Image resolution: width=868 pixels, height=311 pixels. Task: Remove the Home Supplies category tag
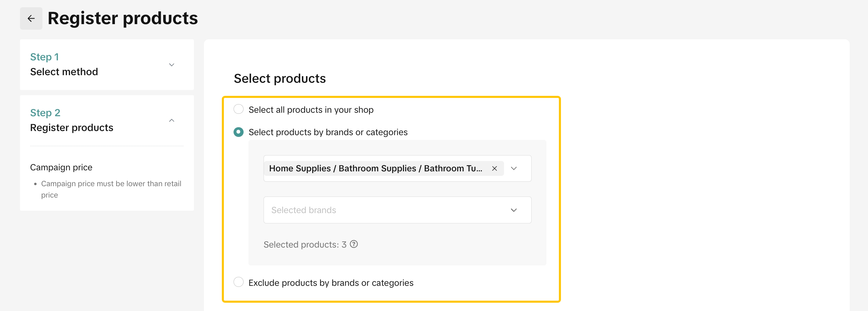pyautogui.click(x=494, y=169)
